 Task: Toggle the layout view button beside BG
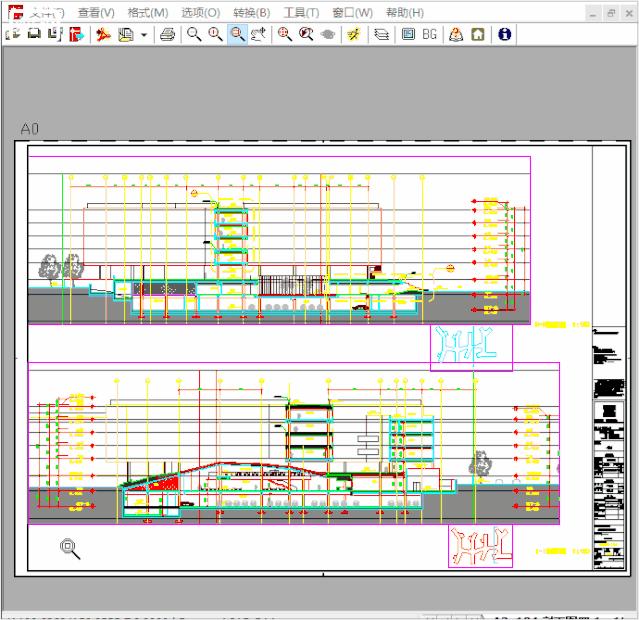point(407,34)
